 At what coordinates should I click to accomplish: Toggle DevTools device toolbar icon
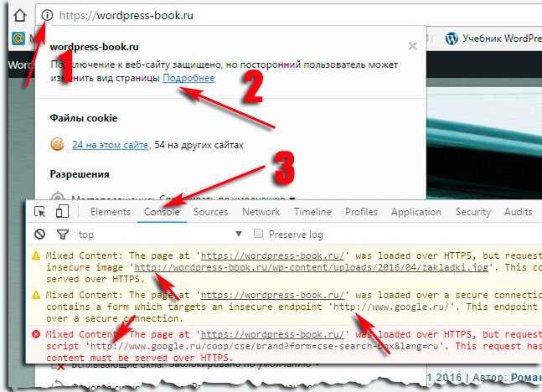pos(62,211)
